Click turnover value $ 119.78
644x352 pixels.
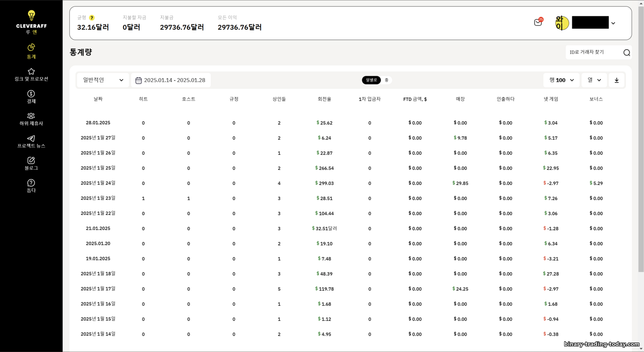(x=324, y=289)
